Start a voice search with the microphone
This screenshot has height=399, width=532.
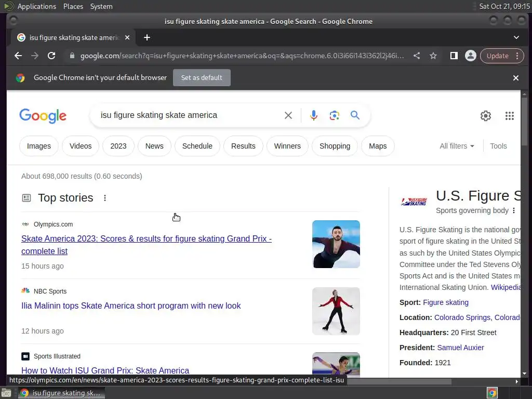314,115
